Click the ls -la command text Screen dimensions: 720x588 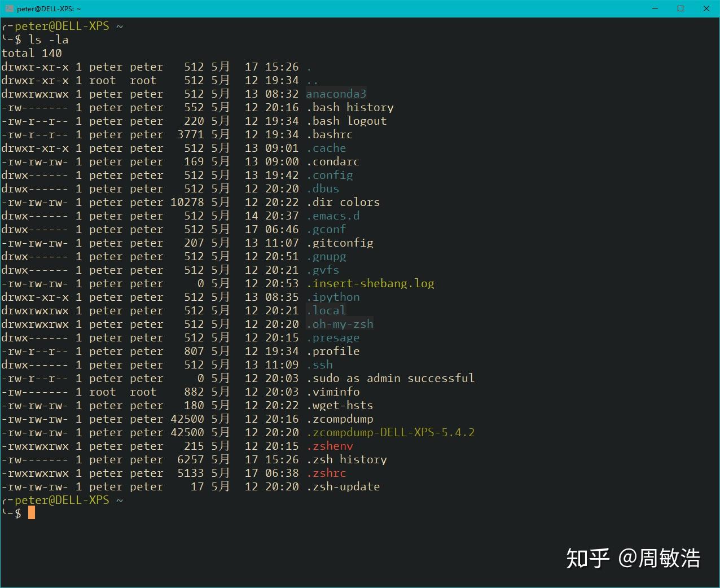coord(49,40)
